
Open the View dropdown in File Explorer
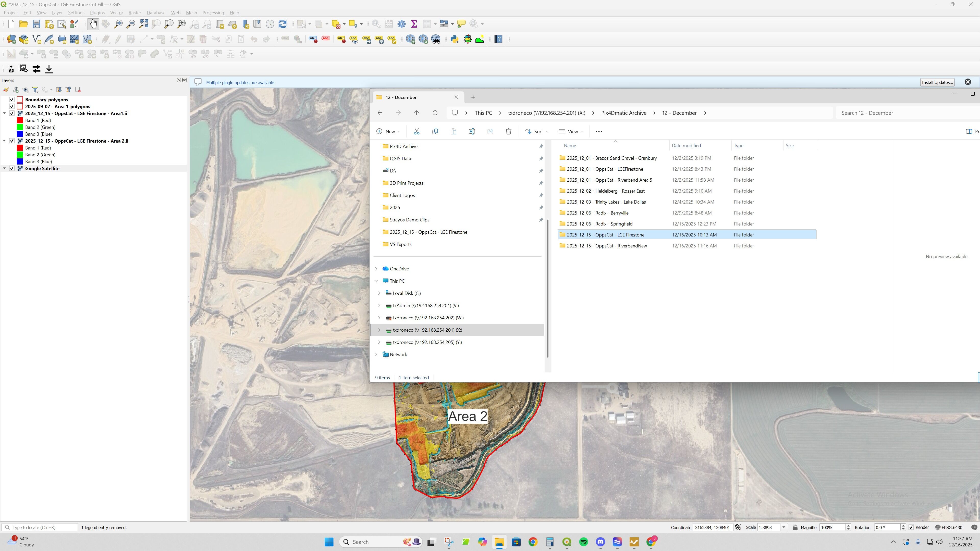(x=571, y=132)
